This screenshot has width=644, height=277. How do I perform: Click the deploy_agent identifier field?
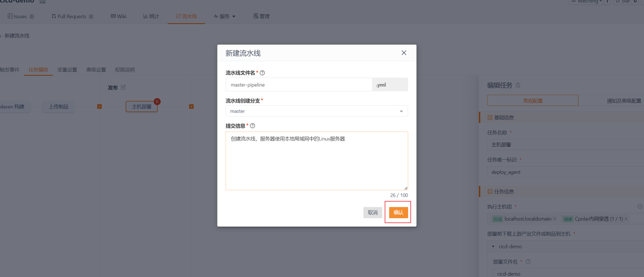pyautogui.click(x=565, y=172)
